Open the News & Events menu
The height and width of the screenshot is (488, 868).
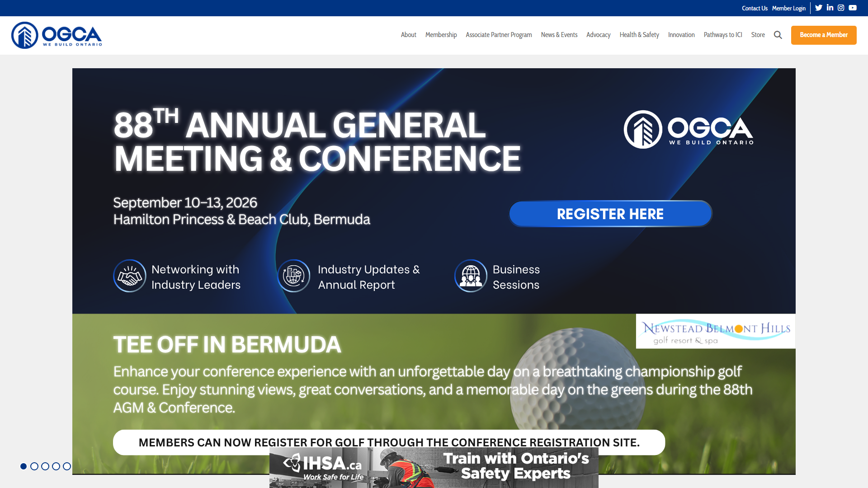(559, 35)
